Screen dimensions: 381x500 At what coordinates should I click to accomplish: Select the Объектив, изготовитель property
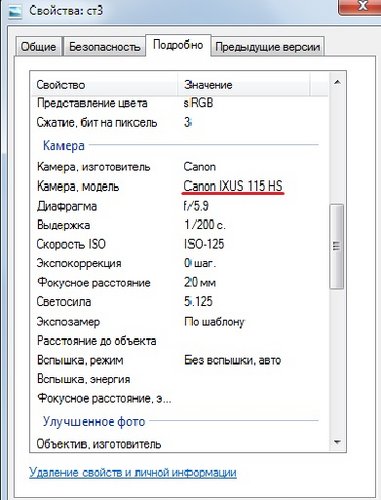(x=99, y=444)
